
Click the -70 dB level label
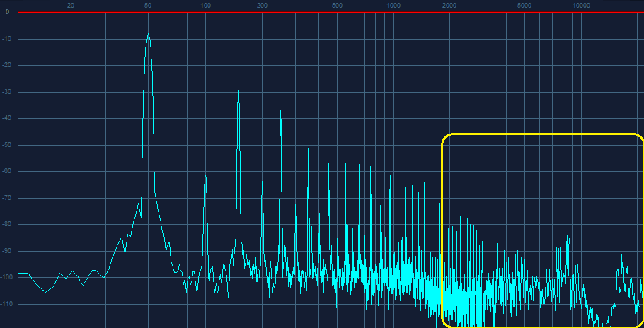point(7,198)
